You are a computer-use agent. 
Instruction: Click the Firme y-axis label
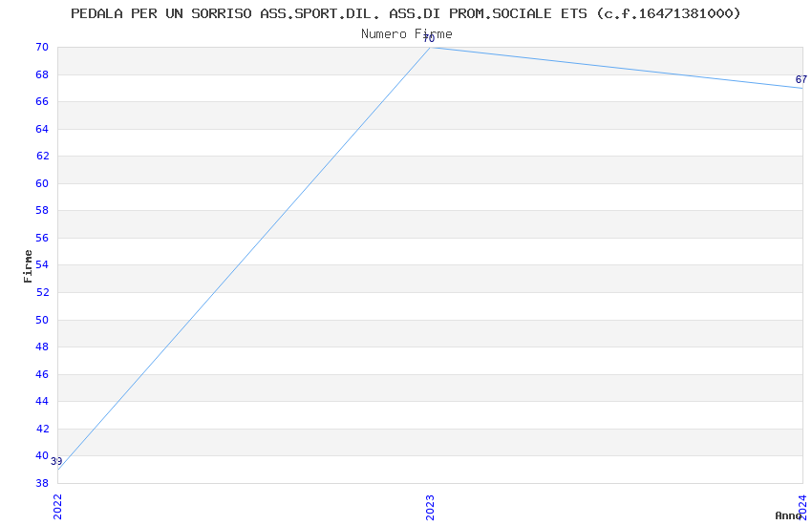pos(28,266)
